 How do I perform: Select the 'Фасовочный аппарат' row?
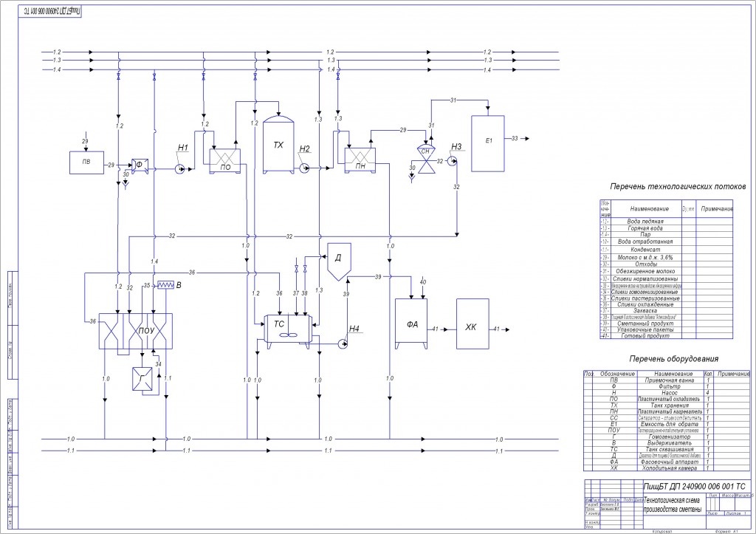tap(667, 462)
